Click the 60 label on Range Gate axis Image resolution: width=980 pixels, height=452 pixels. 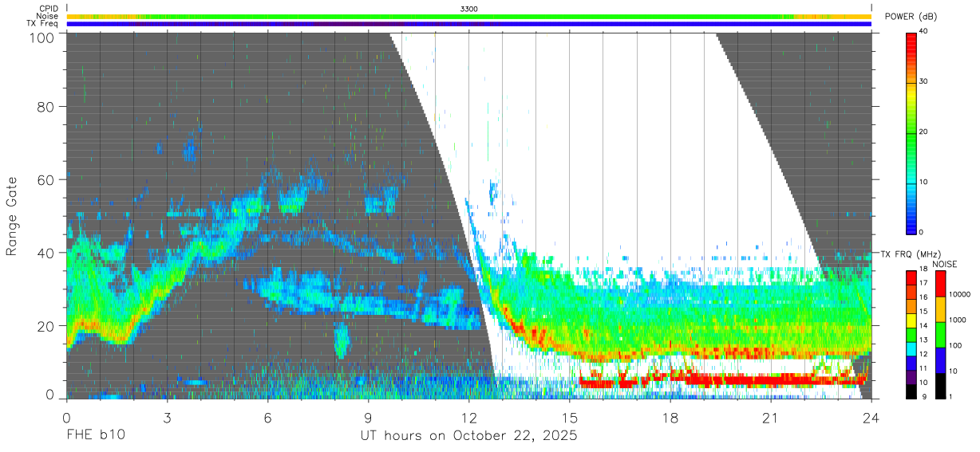45,179
